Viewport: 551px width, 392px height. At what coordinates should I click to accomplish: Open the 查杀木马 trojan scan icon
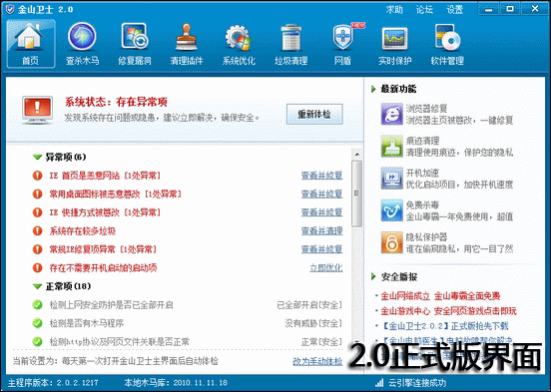pyautogui.click(x=82, y=37)
